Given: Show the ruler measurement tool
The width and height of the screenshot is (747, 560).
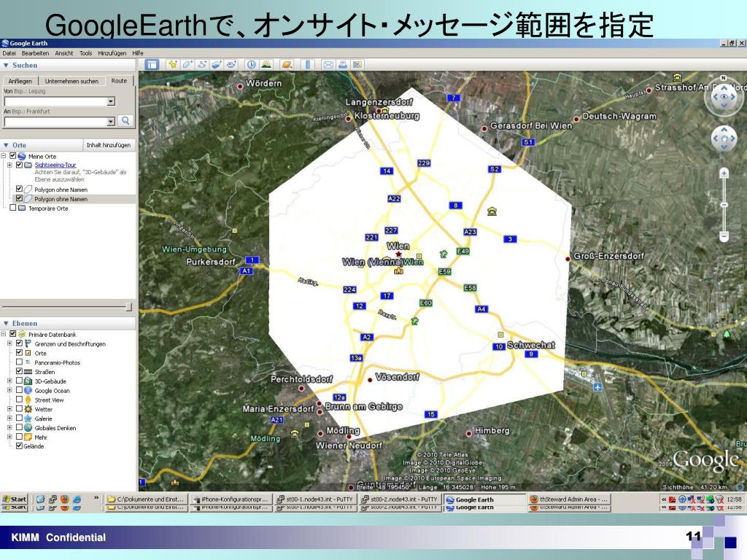Looking at the screenshot, I should click(x=308, y=64).
